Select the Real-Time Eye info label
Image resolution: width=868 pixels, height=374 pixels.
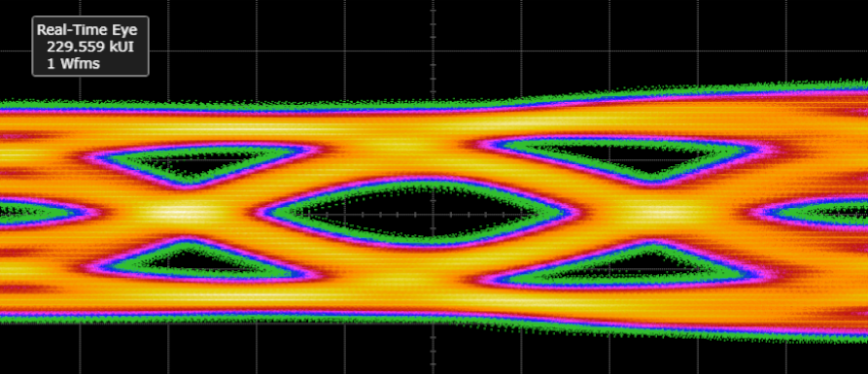pos(90,46)
